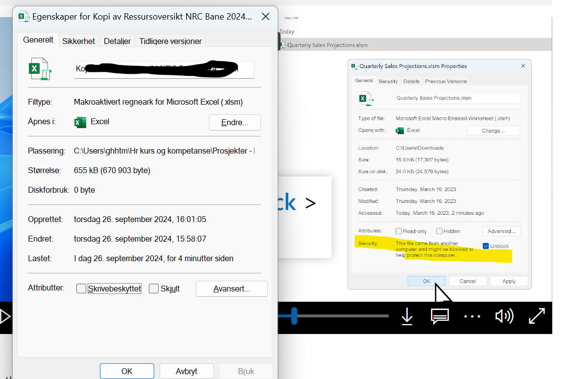Click the Excel icon beside Åpnes i
The height and width of the screenshot is (379, 588).
coord(80,122)
